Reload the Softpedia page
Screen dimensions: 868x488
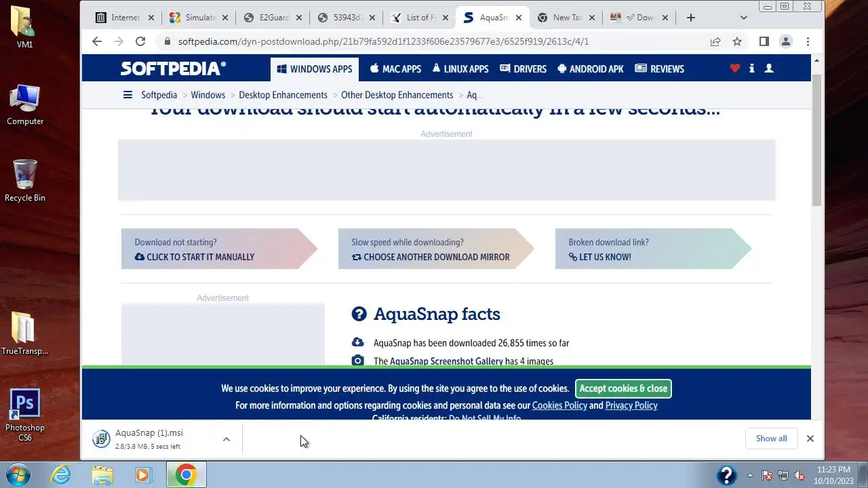[140, 41]
